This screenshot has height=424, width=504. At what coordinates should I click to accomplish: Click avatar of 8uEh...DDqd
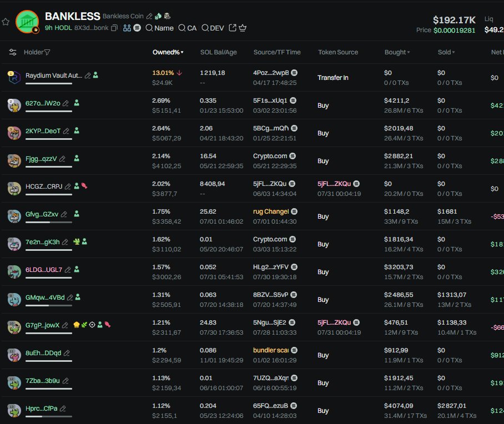14,355
